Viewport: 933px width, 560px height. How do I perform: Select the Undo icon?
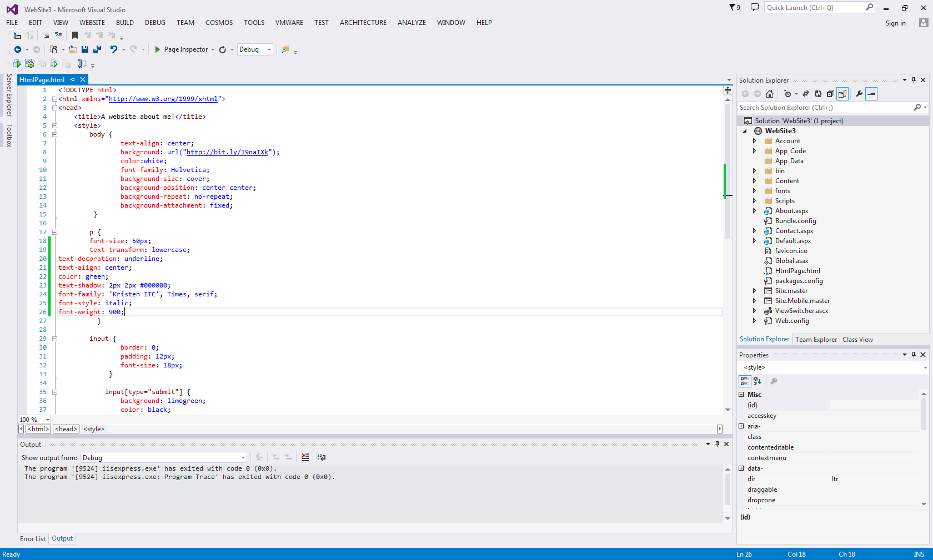pos(114,49)
